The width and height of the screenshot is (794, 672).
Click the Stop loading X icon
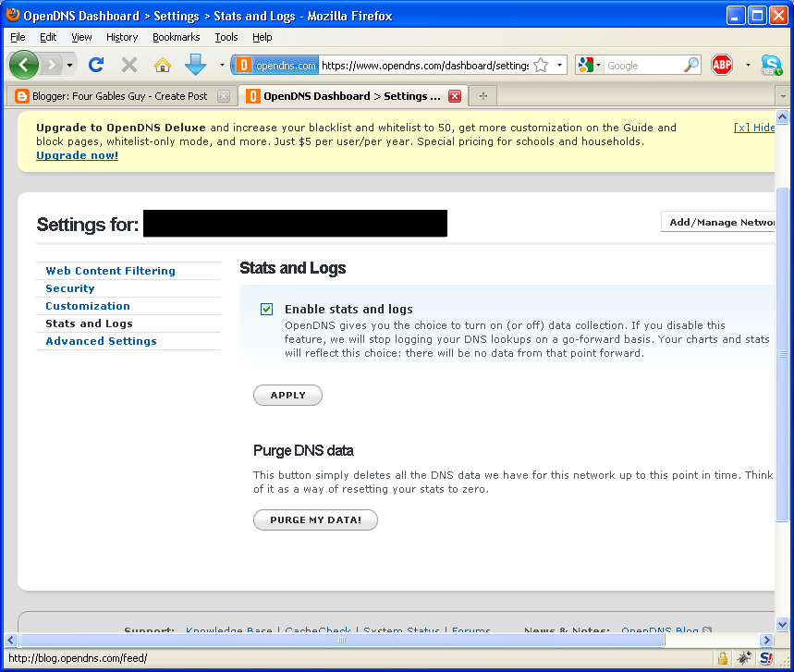pos(129,65)
